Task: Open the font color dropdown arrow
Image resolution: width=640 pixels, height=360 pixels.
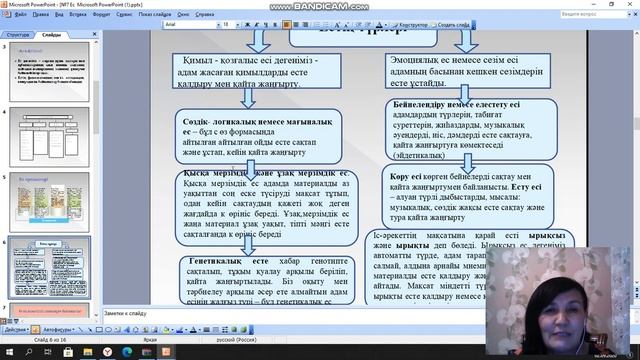Action: [x=386, y=25]
